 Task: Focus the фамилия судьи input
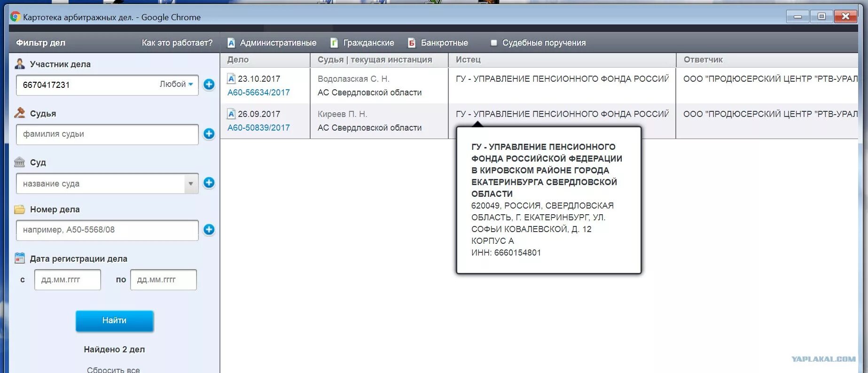[x=107, y=134]
